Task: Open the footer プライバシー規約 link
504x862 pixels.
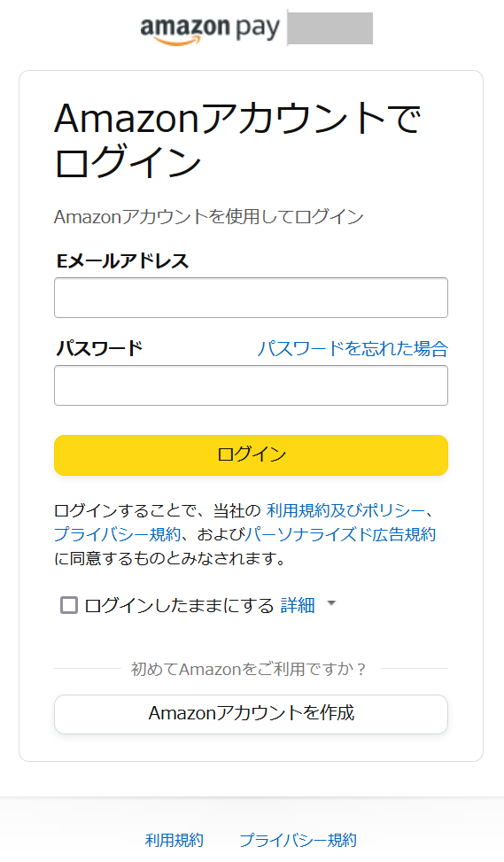Action: point(299,840)
